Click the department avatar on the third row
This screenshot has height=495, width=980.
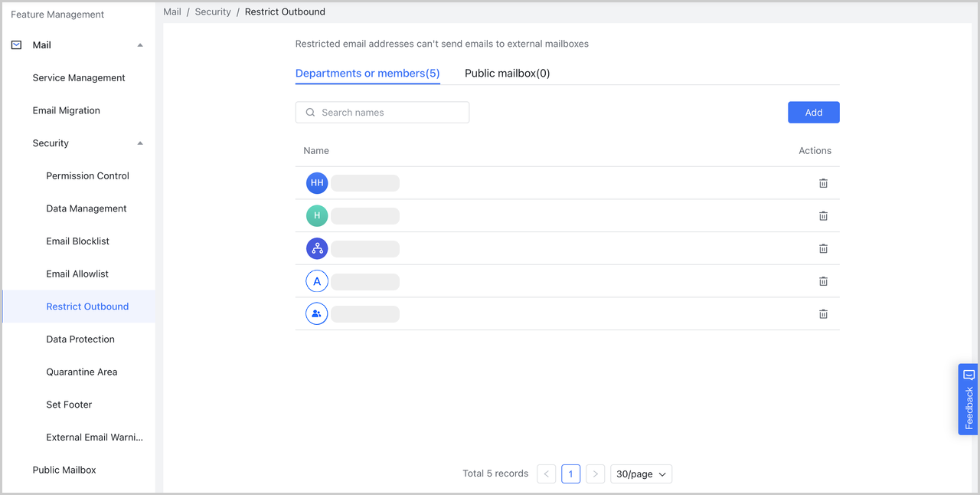[317, 248]
